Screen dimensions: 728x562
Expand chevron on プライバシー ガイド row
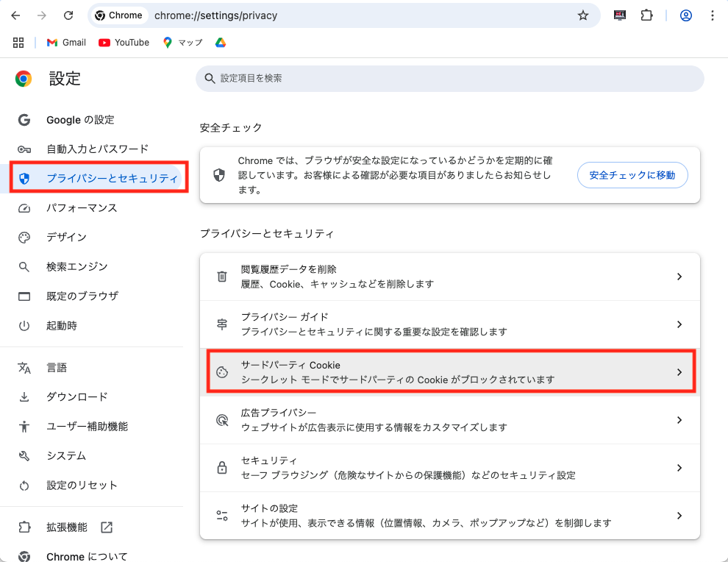click(679, 324)
